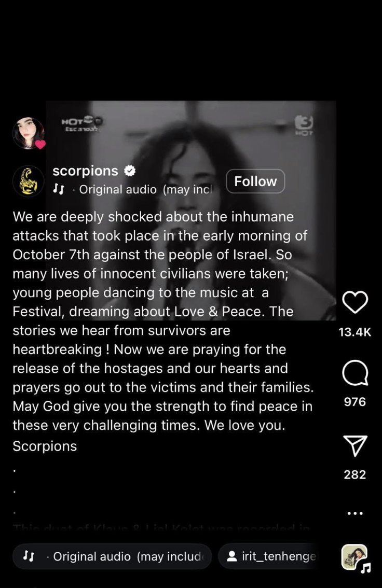Like the reel with the heart icon
The image size is (382, 588).
point(355,302)
